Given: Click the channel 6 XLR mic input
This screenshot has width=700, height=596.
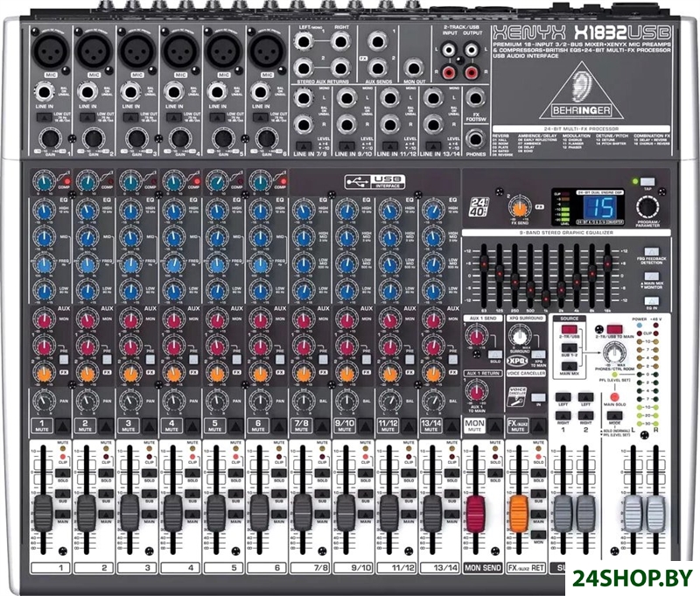Looking at the screenshot, I should tap(267, 51).
